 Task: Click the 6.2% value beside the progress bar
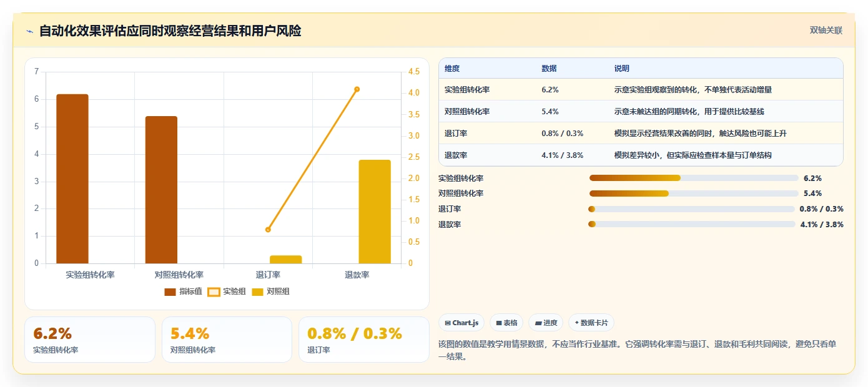(x=813, y=178)
